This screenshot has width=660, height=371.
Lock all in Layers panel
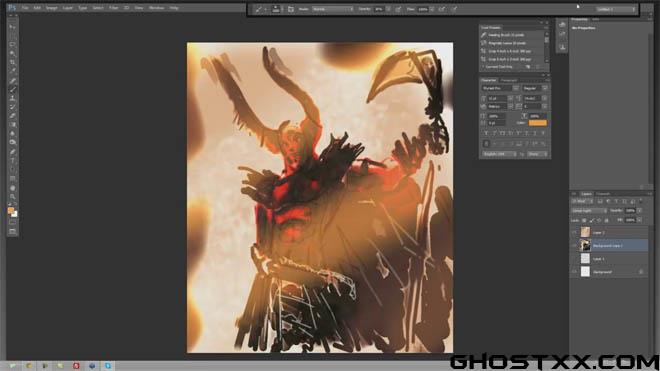tap(607, 220)
